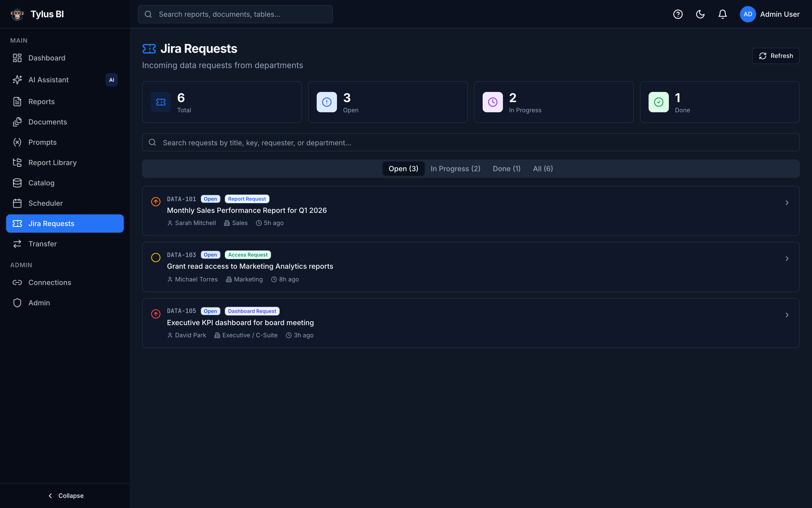
Task: Click the Jira Requests header ticket icon
Action: click(x=149, y=49)
